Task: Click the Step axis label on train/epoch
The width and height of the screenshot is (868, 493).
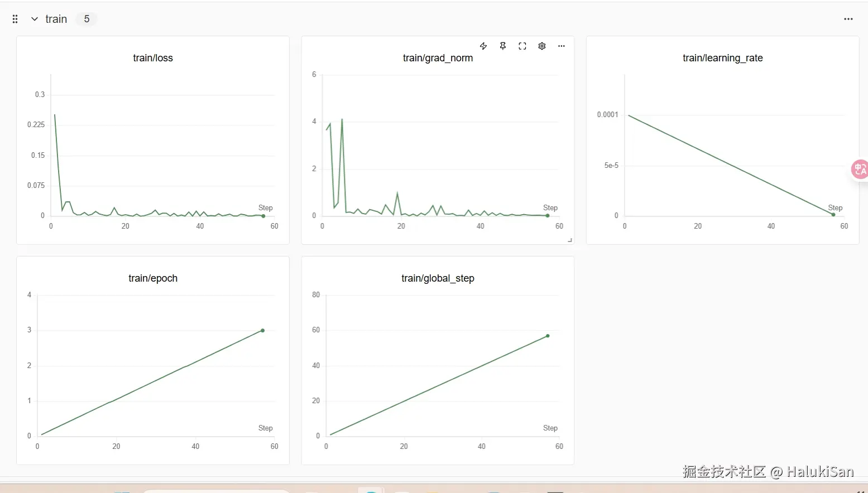Action: pos(266,428)
